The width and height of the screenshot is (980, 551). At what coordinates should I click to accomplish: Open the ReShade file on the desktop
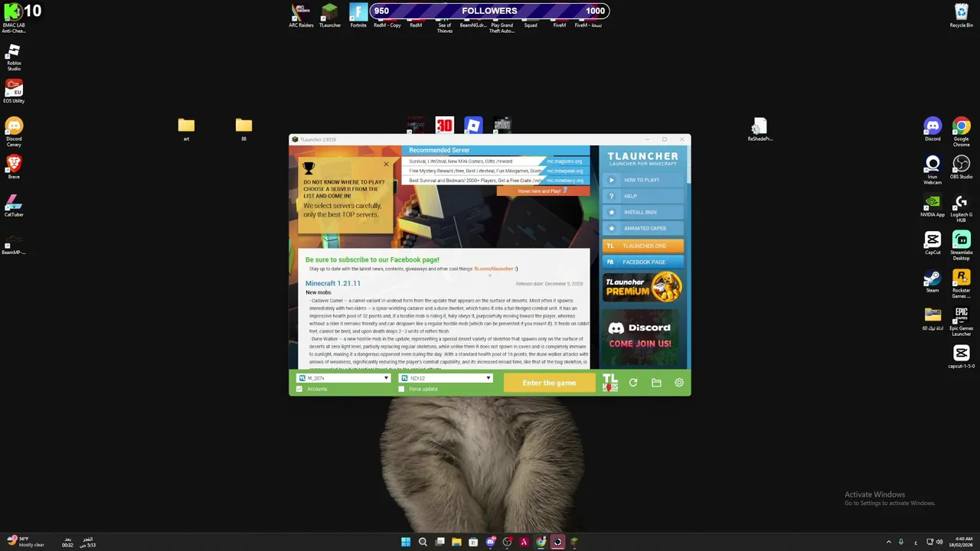(x=759, y=129)
